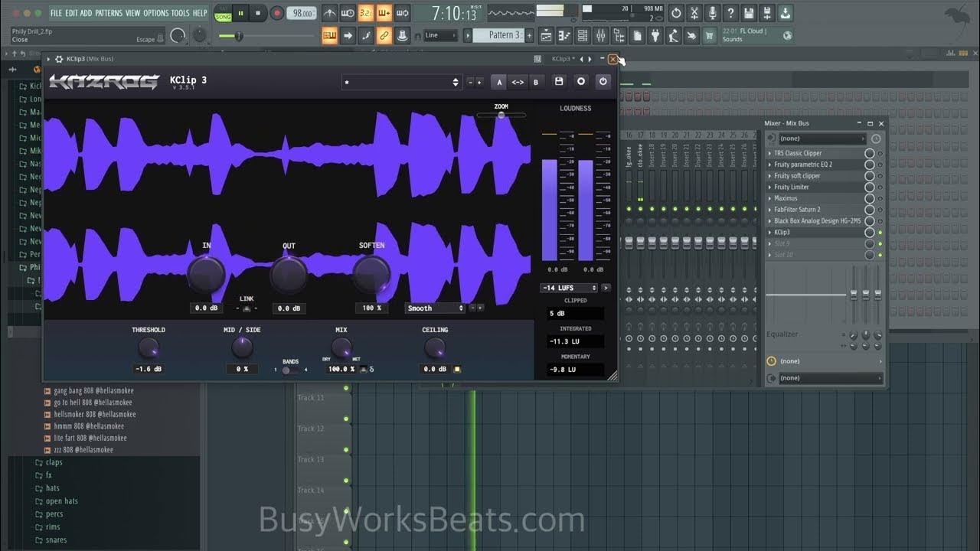Open the Smooth clip mode dropdown
Screen dimensions: 980x551
pos(435,308)
